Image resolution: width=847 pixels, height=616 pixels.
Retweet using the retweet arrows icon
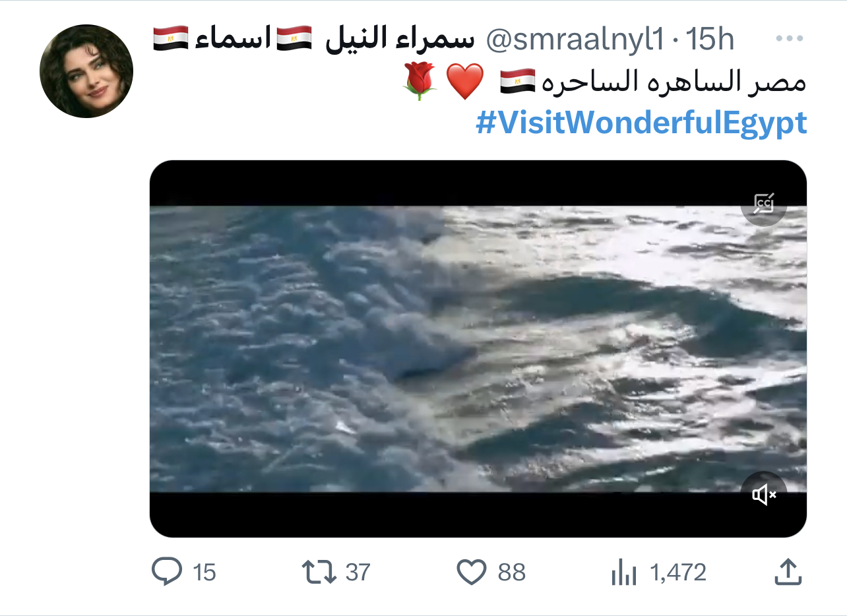coord(319,572)
